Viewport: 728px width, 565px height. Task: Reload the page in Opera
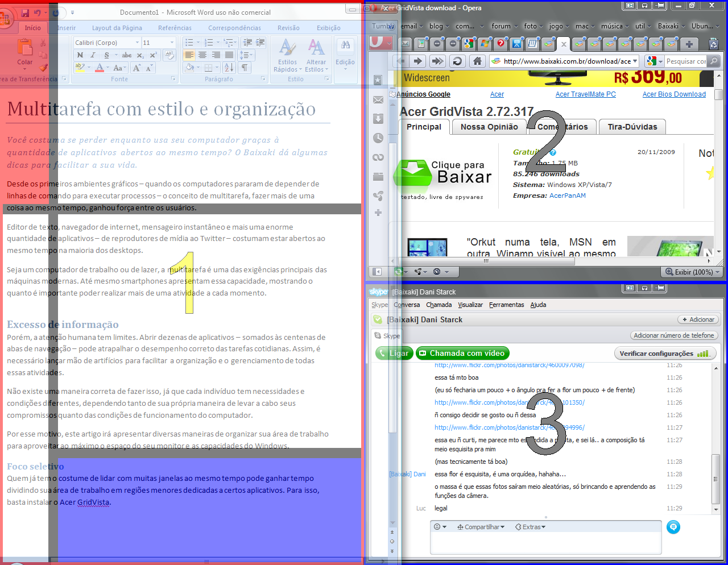coord(457,61)
